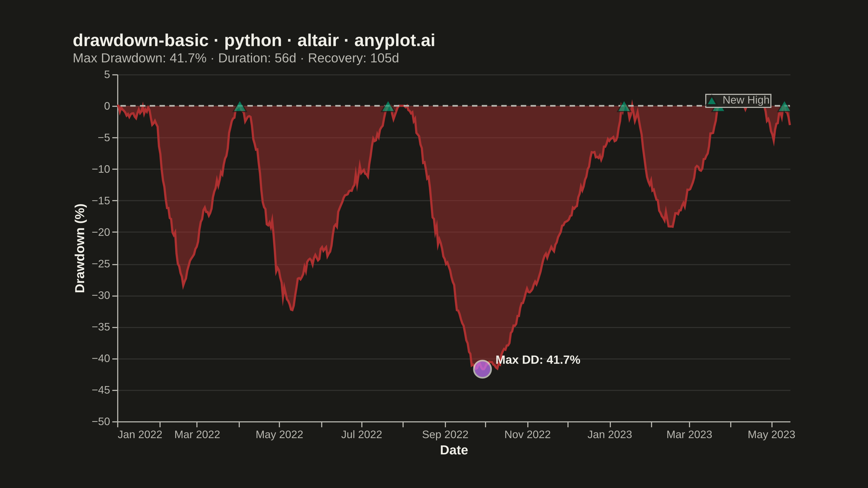Click the Max Drawdown subtitle text

pos(236,58)
